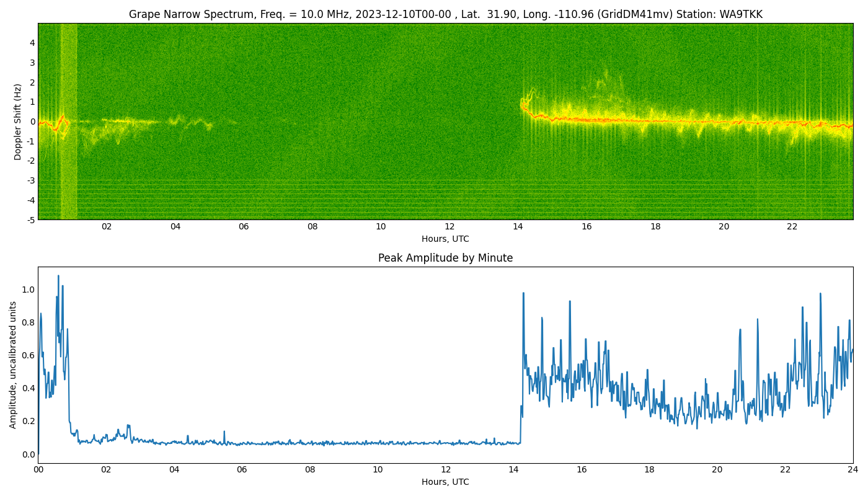Screen dimensions: 868x496
Task: Click the 00 hour tick on amplitude plot
Action: pos(38,469)
